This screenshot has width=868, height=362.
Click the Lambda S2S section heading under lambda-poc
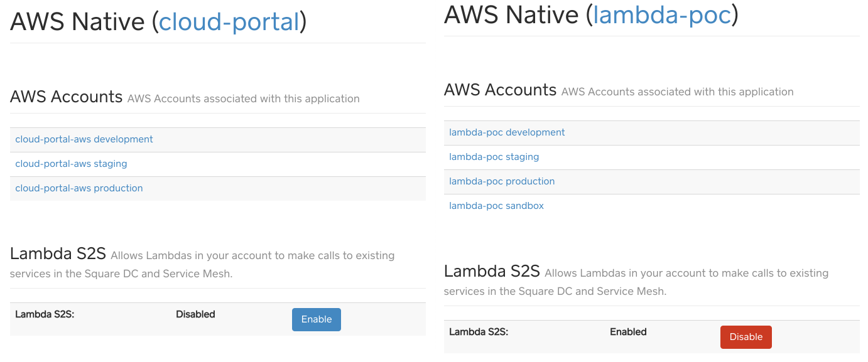tap(492, 272)
